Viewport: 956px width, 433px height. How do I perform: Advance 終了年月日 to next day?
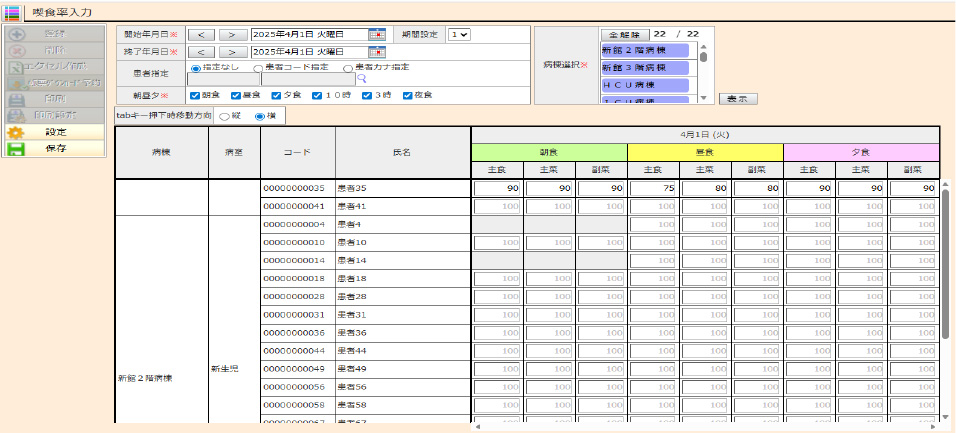point(232,52)
